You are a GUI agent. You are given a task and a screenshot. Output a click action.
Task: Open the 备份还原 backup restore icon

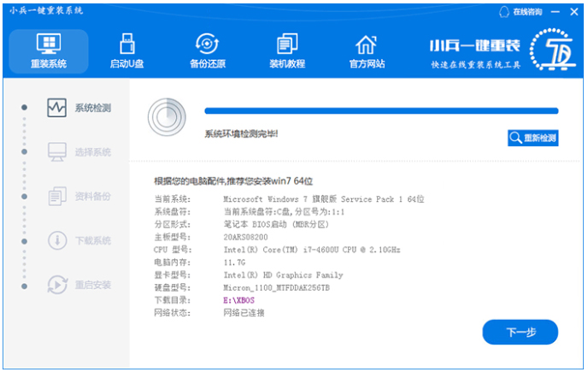(206, 44)
